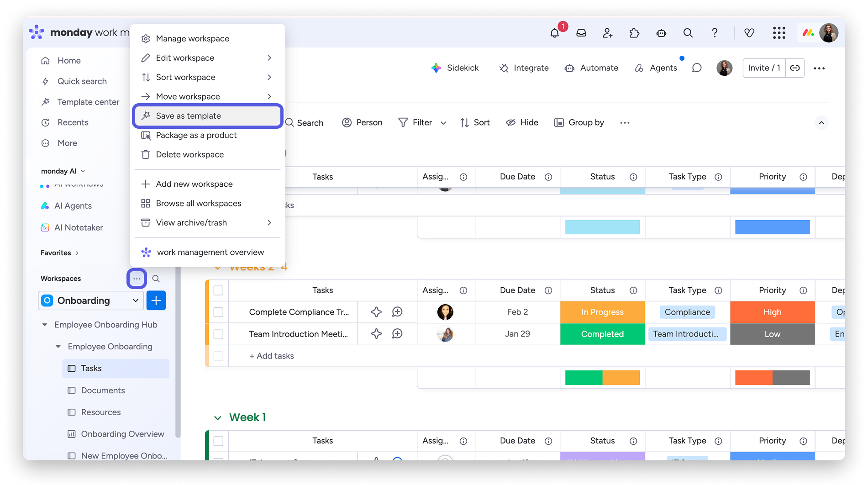The height and width of the screenshot is (485, 868).
Task: Click the Invite / 1 button
Action: pyautogui.click(x=764, y=68)
